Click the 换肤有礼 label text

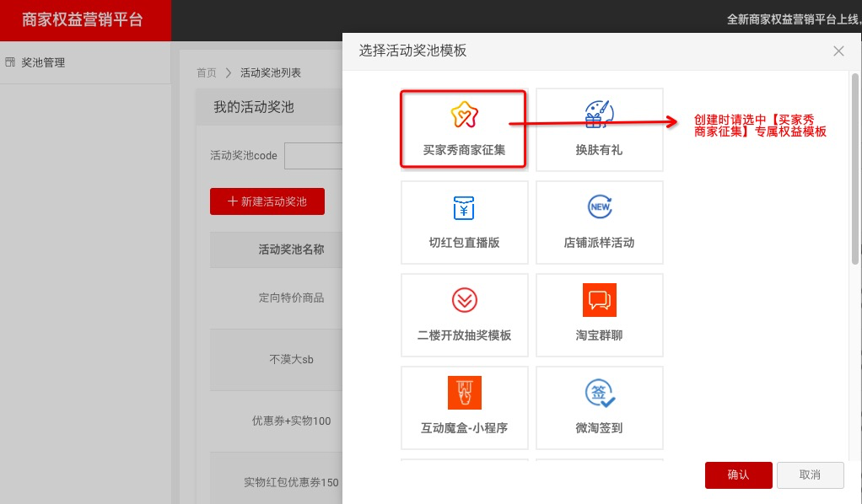[599, 150]
